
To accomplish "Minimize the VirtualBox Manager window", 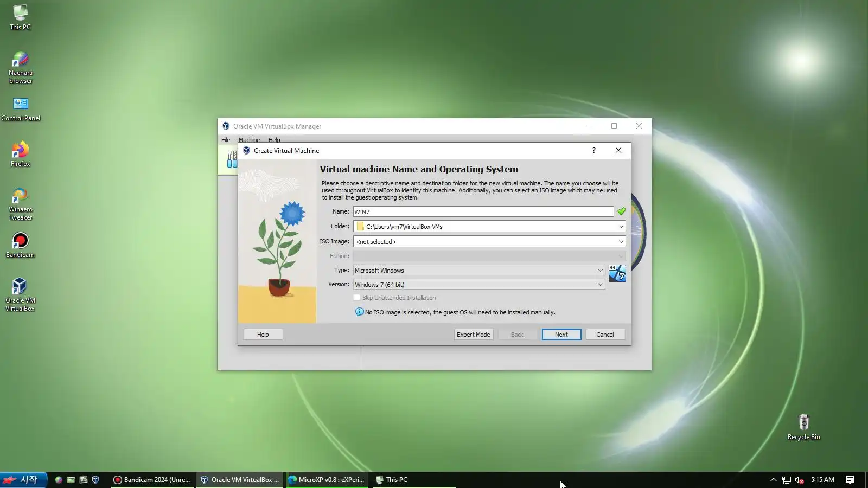I will [x=590, y=126].
